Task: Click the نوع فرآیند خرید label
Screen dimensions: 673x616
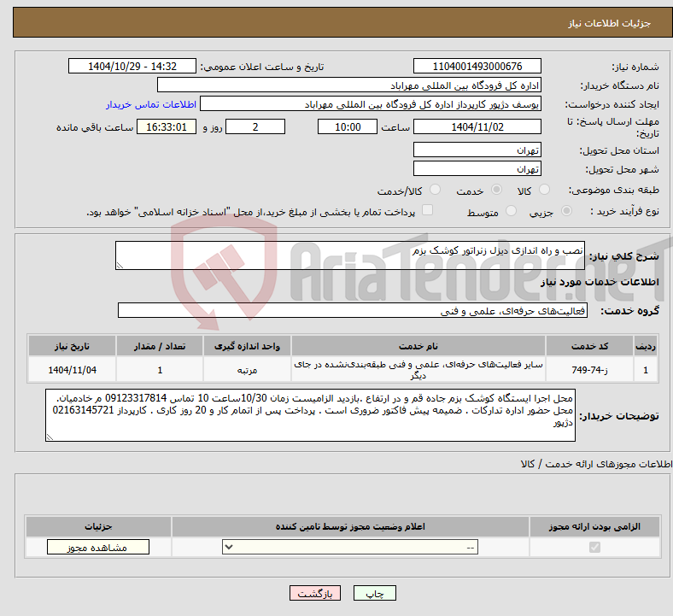Action: (x=624, y=211)
